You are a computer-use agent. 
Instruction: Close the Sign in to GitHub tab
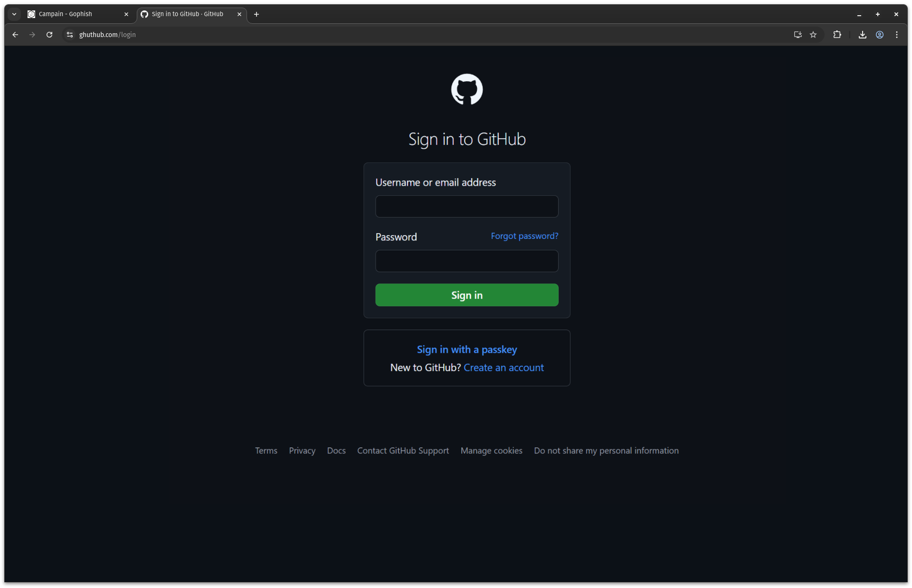point(239,14)
